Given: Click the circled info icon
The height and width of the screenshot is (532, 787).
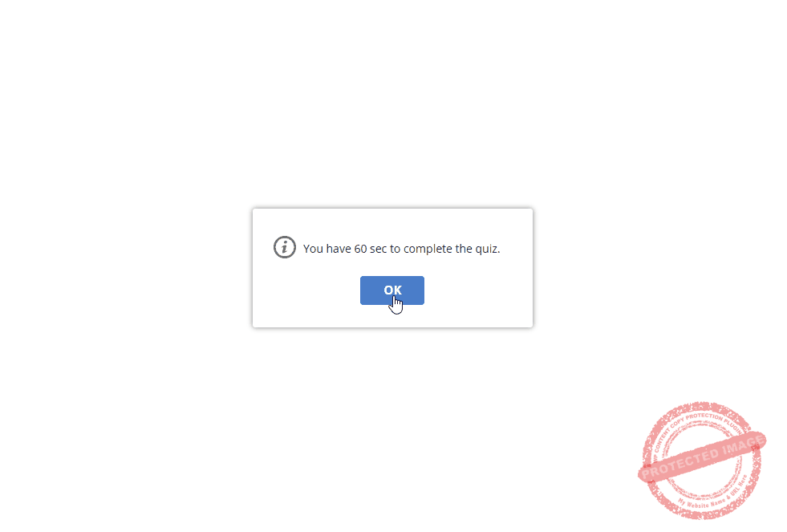Looking at the screenshot, I should tap(285, 247).
